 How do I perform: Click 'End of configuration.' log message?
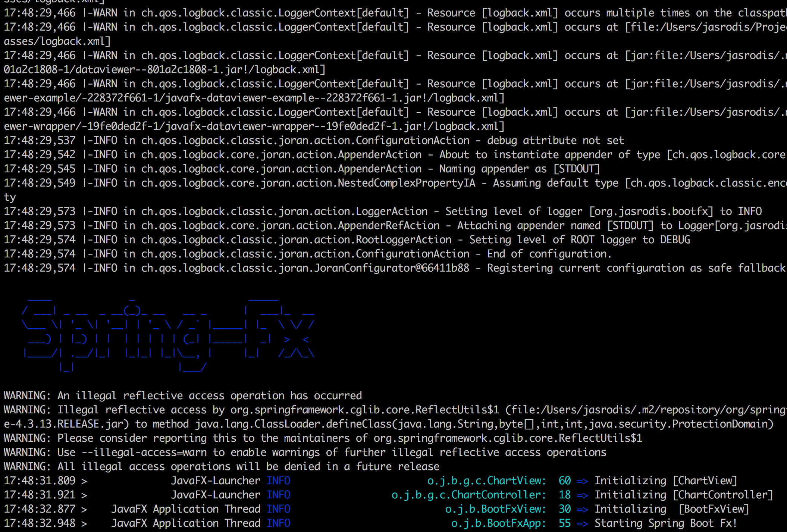point(549,254)
